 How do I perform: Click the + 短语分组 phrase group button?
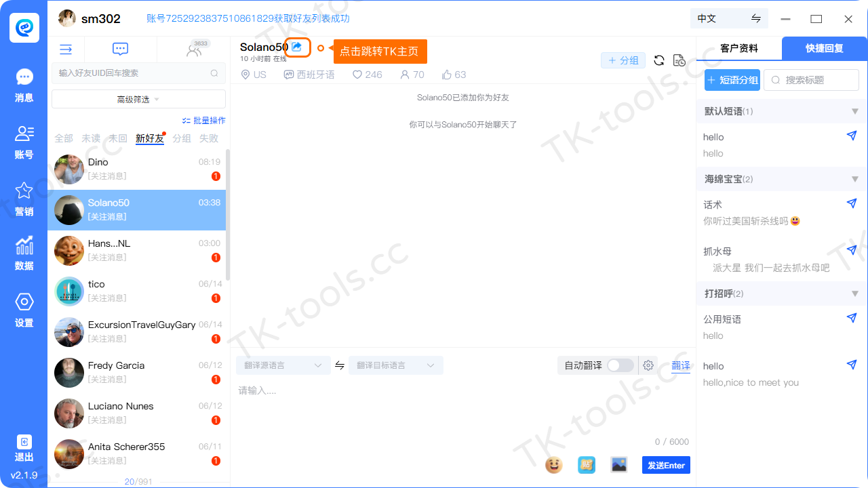point(732,80)
